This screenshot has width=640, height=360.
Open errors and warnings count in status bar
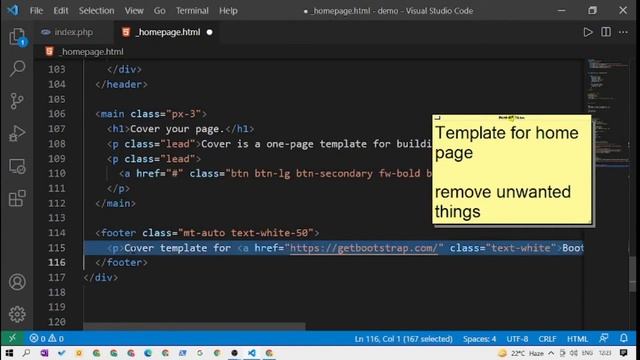coord(47,338)
